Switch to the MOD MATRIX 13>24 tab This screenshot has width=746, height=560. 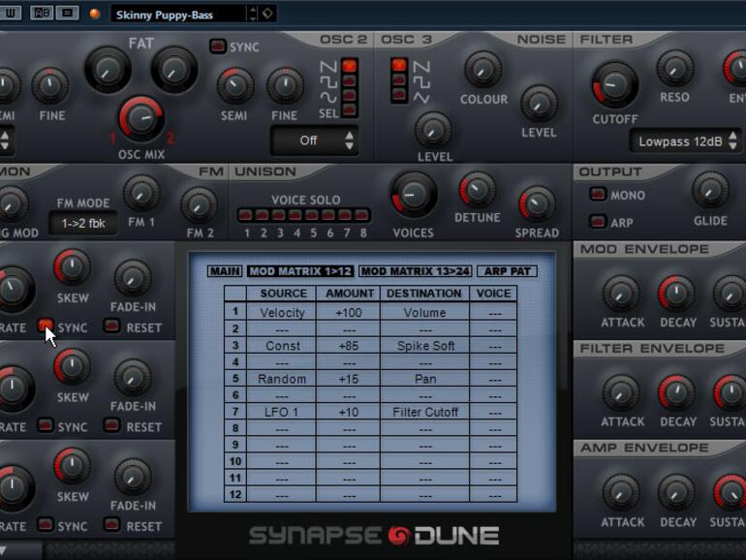(x=415, y=271)
